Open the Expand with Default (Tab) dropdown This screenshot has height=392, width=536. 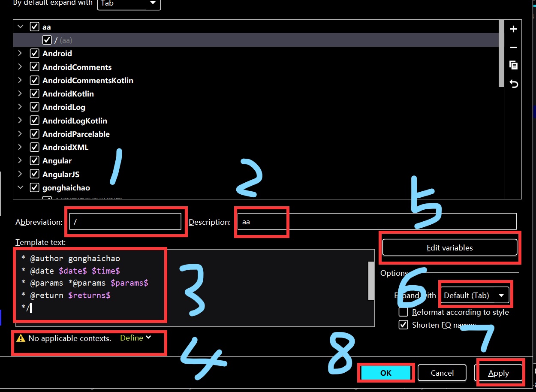click(474, 295)
